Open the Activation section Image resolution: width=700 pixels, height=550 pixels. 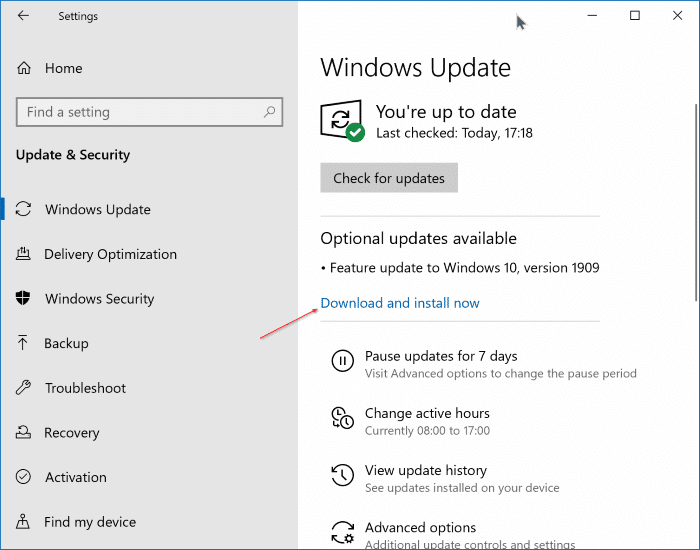point(76,477)
